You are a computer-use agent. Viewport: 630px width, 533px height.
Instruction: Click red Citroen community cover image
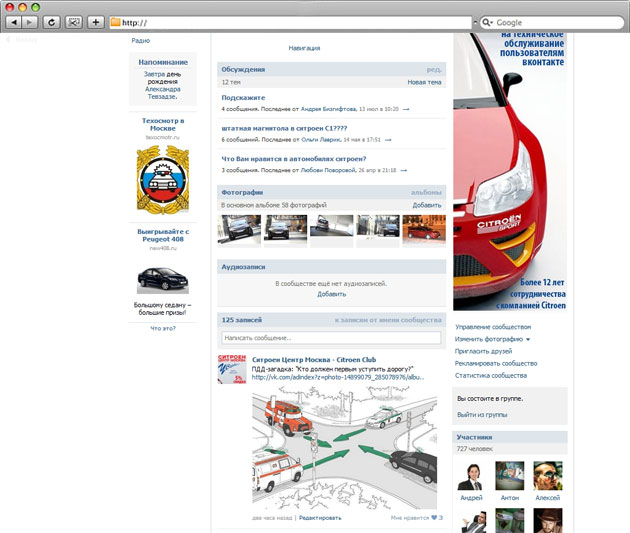(x=510, y=172)
